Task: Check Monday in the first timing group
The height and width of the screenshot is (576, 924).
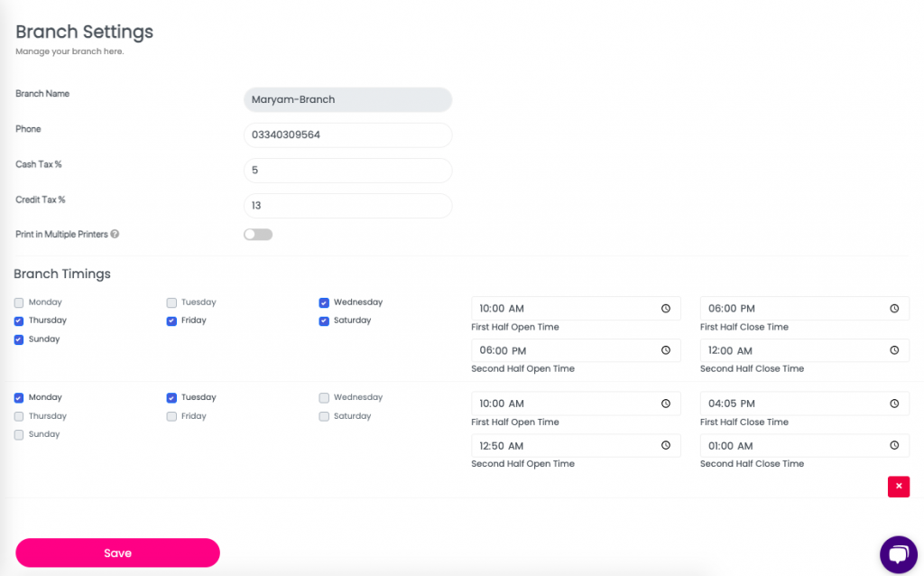Action: pos(19,302)
